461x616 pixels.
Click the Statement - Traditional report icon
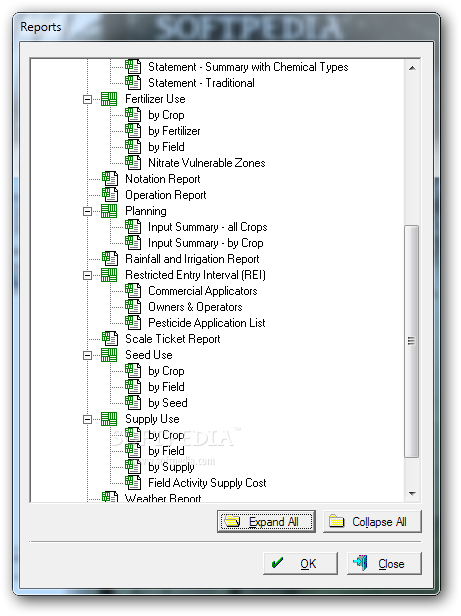[x=133, y=83]
